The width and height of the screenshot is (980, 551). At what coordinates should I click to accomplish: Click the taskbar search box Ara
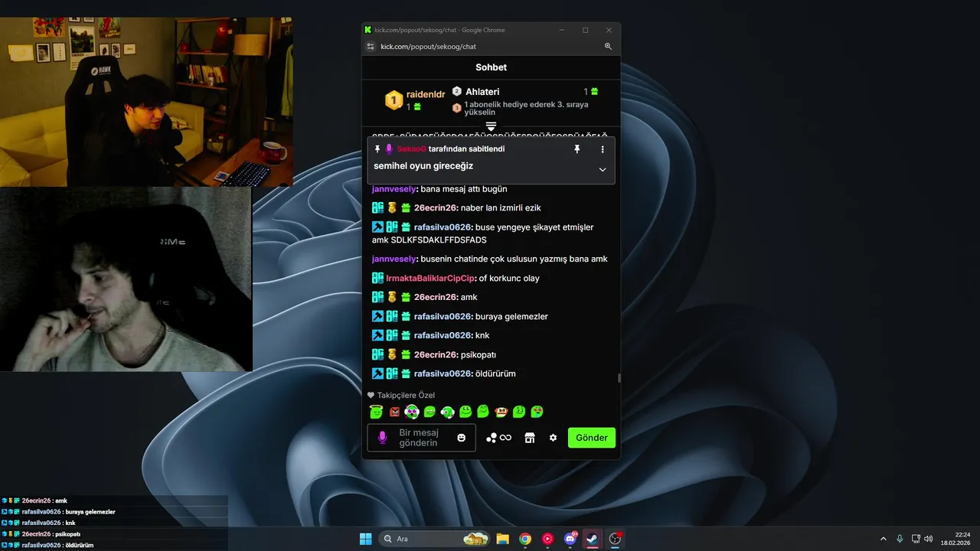click(x=435, y=539)
